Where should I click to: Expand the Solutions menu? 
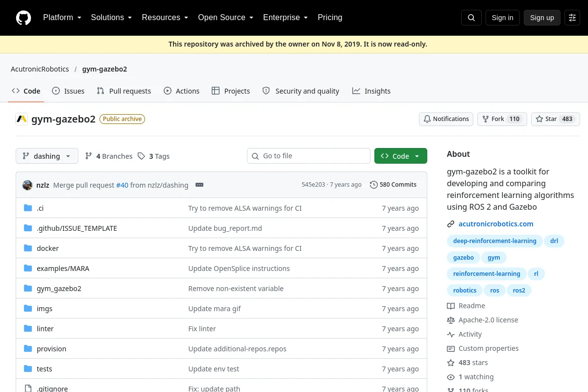tap(112, 18)
